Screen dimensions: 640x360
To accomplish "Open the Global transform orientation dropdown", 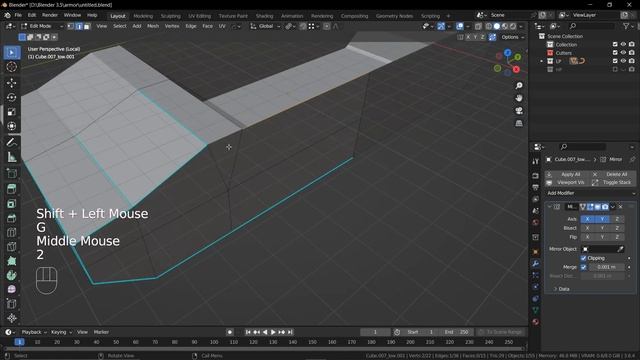I will (265, 26).
